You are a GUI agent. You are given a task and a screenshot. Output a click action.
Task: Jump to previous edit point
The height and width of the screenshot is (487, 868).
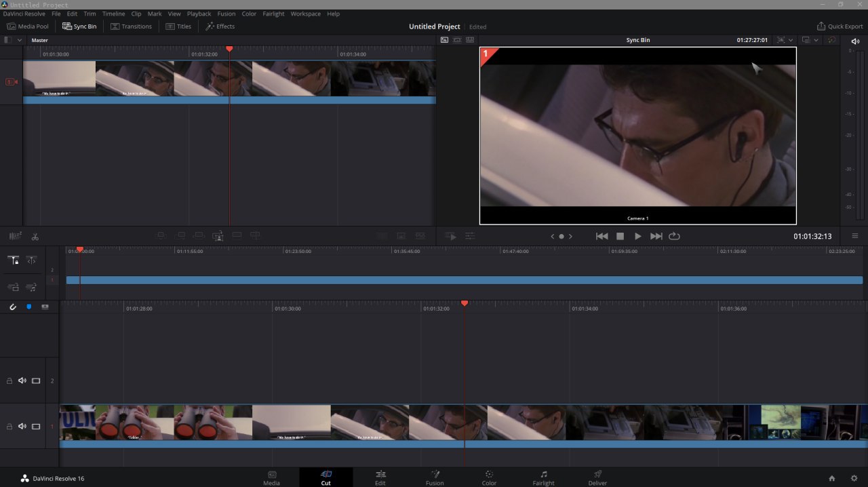pos(601,236)
